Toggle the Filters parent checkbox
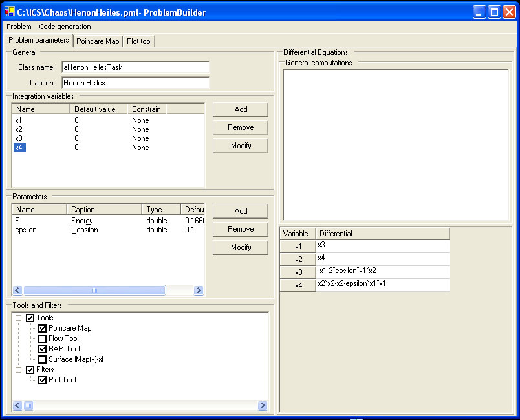This screenshot has width=520, height=420. tap(30, 370)
